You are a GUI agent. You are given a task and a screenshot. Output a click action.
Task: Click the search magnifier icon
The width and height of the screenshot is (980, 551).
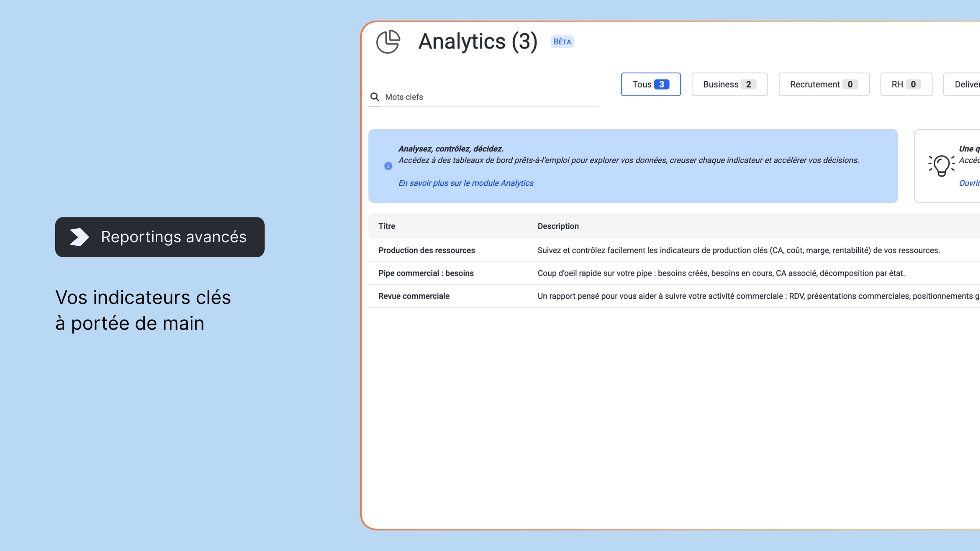[375, 97]
